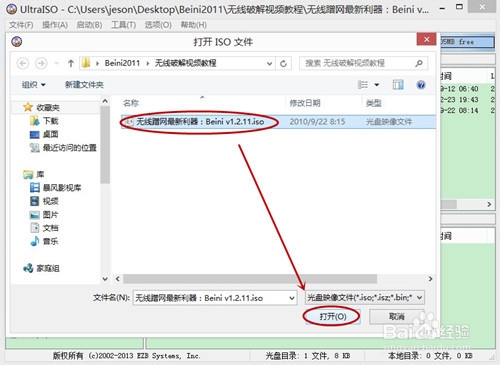
Task: Click the 取消 cancel button
Action: (x=397, y=316)
